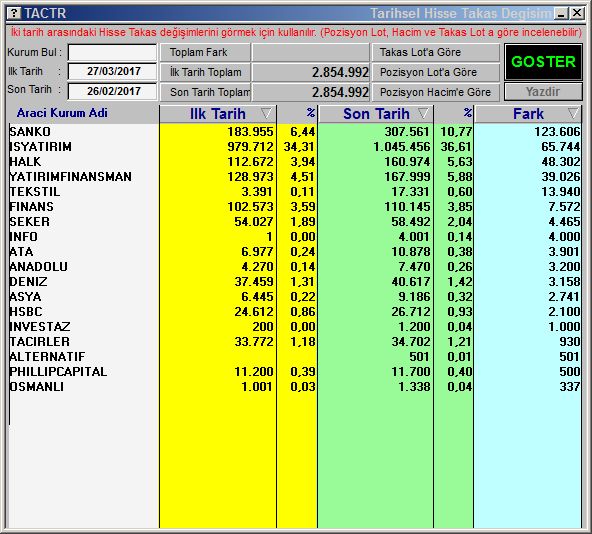Minimize the TACTR window

561,14
